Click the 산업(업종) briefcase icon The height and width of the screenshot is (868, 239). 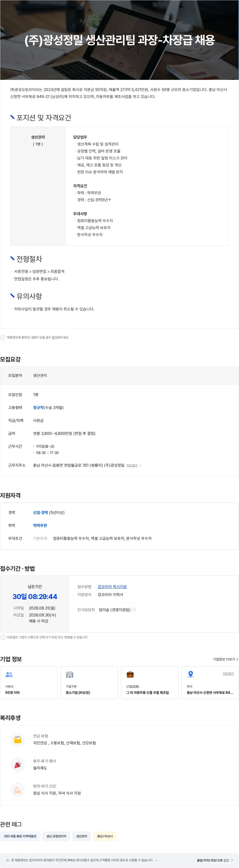tap(130, 674)
